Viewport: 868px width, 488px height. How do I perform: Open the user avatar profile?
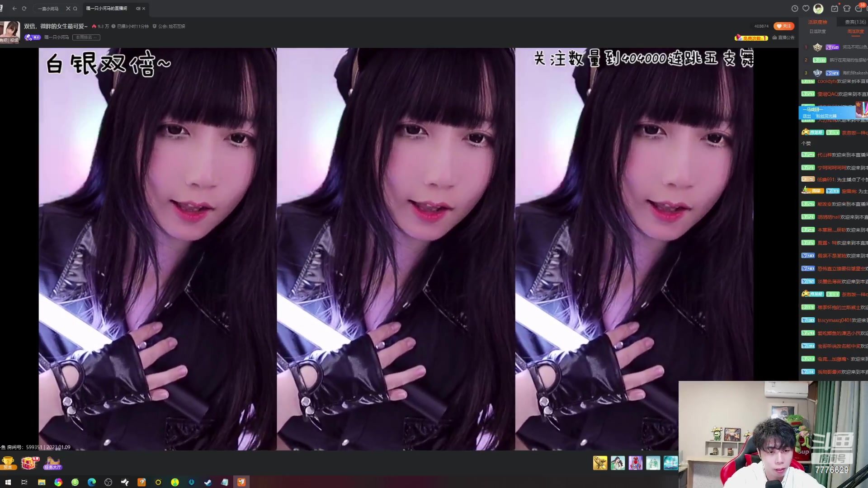pos(818,9)
